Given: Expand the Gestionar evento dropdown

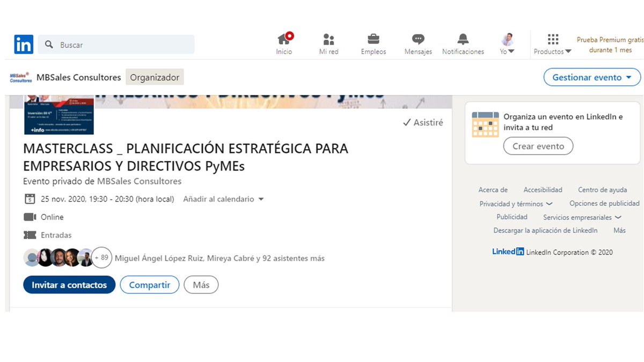Looking at the screenshot, I should (x=592, y=77).
